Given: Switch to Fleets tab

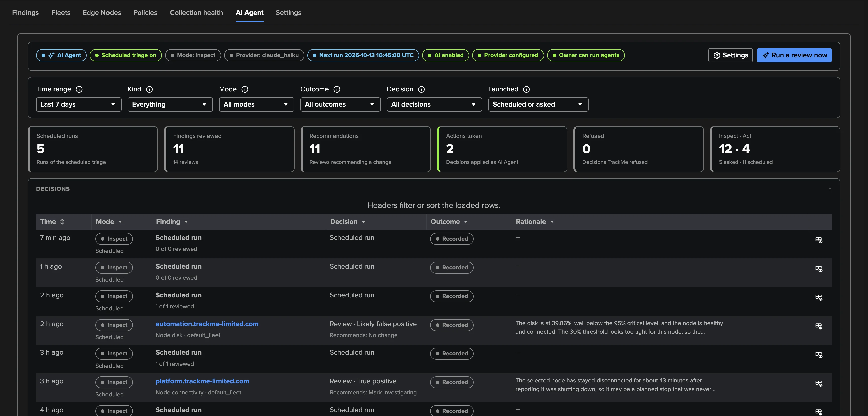Looking at the screenshot, I should (x=61, y=13).
